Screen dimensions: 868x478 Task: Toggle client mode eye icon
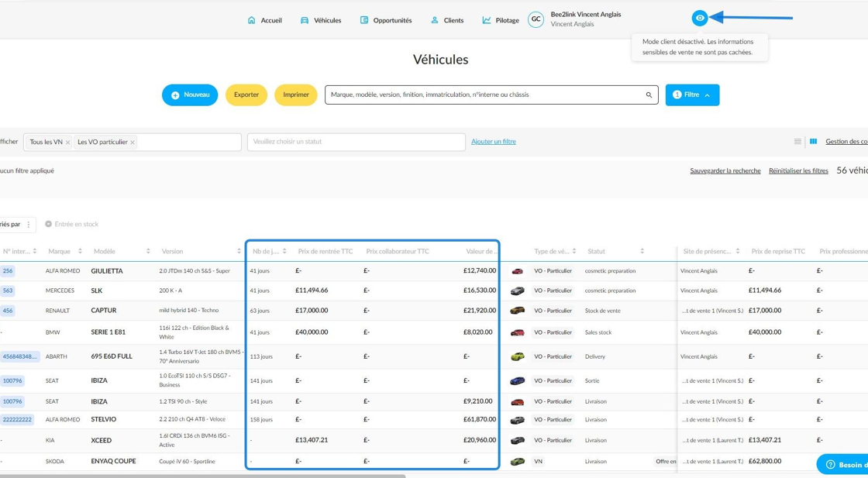(x=700, y=19)
